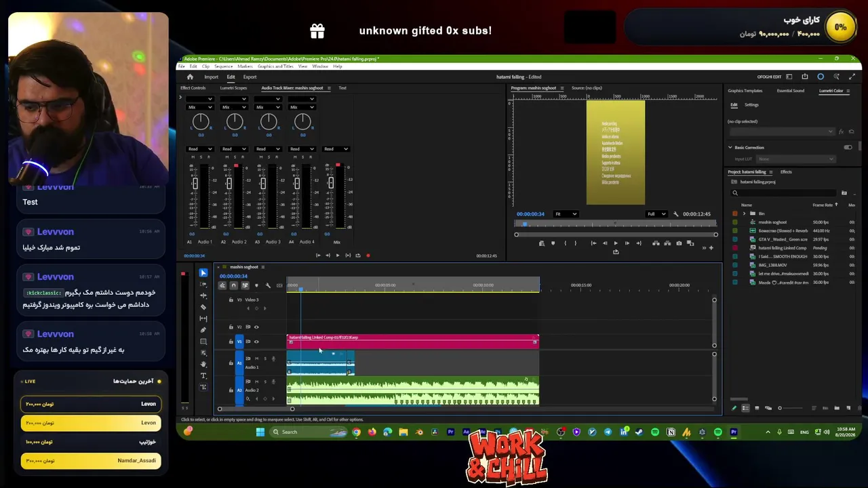Select the Razor tool
The height and width of the screenshot is (488, 868).
(203, 307)
